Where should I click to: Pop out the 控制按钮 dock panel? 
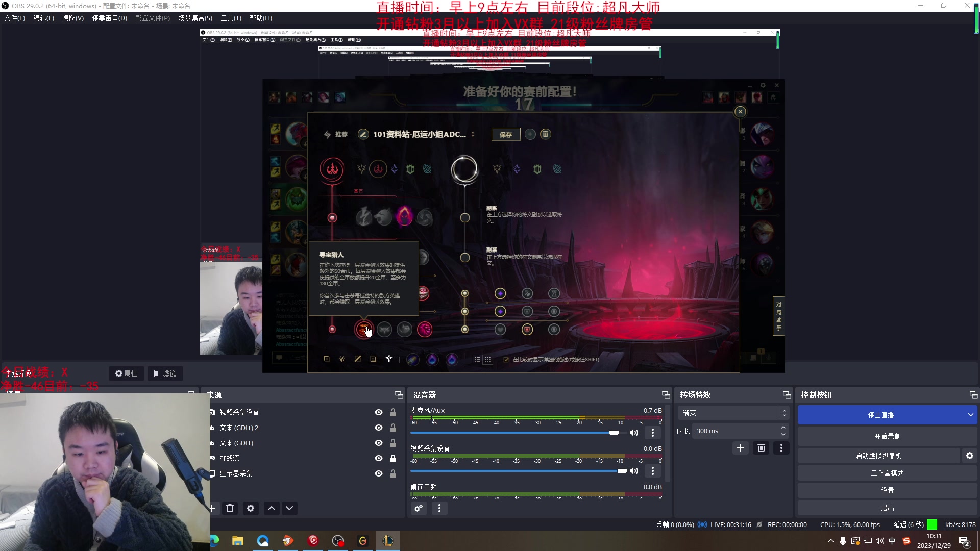tap(973, 395)
